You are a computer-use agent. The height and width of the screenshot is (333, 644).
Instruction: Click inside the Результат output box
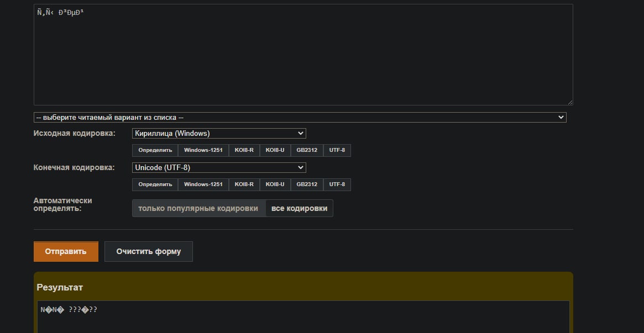point(303,317)
